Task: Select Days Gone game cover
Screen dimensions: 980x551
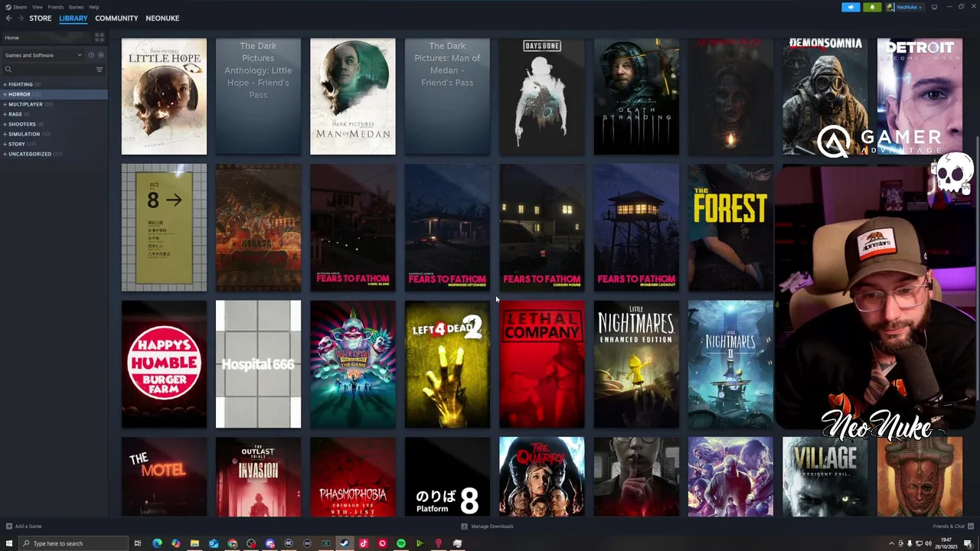Action: [542, 96]
